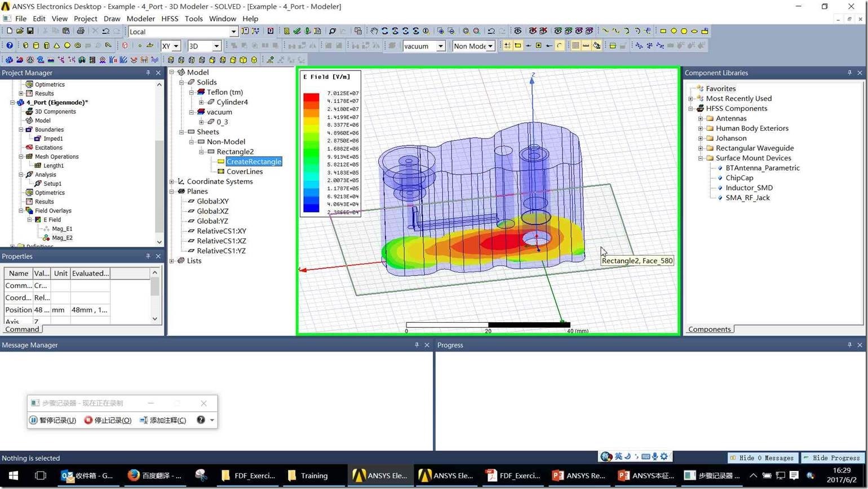Select the Draw Box tool
The height and width of the screenshot is (489, 868).
25,45
